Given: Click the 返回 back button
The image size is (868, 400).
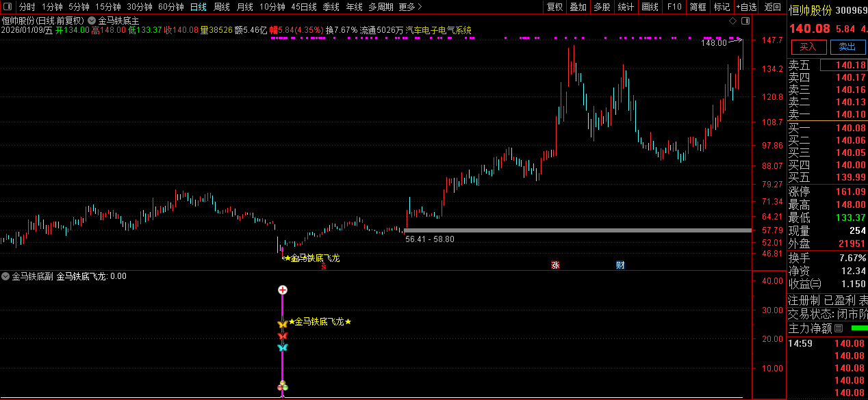Looking at the screenshot, I should pos(772,7).
